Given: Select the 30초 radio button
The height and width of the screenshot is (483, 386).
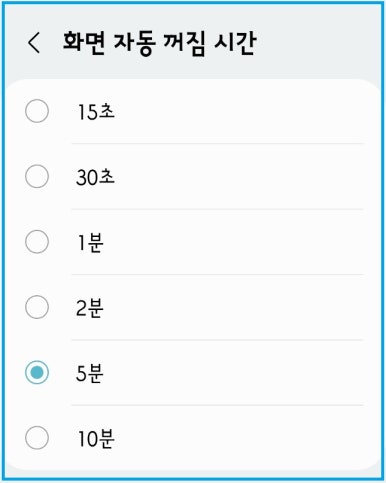Looking at the screenshot, I should (x=37, y=176).
